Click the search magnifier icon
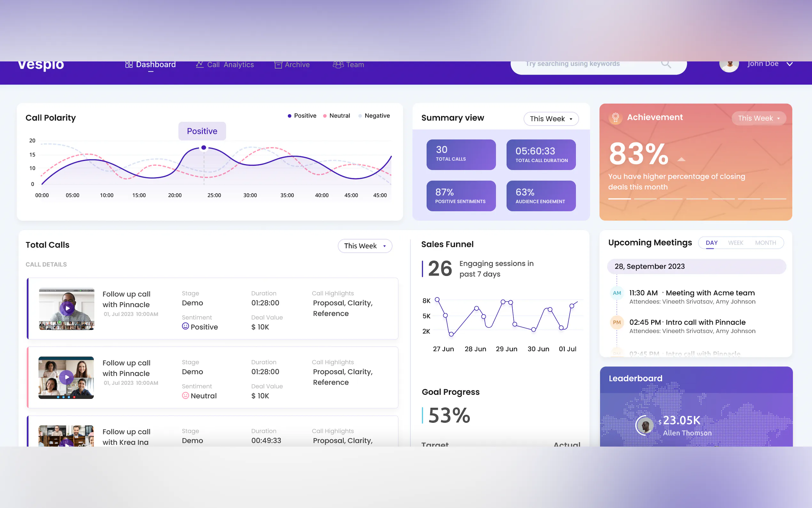Image resolution: width=812 pixels, height=508 pixels. 666,63
